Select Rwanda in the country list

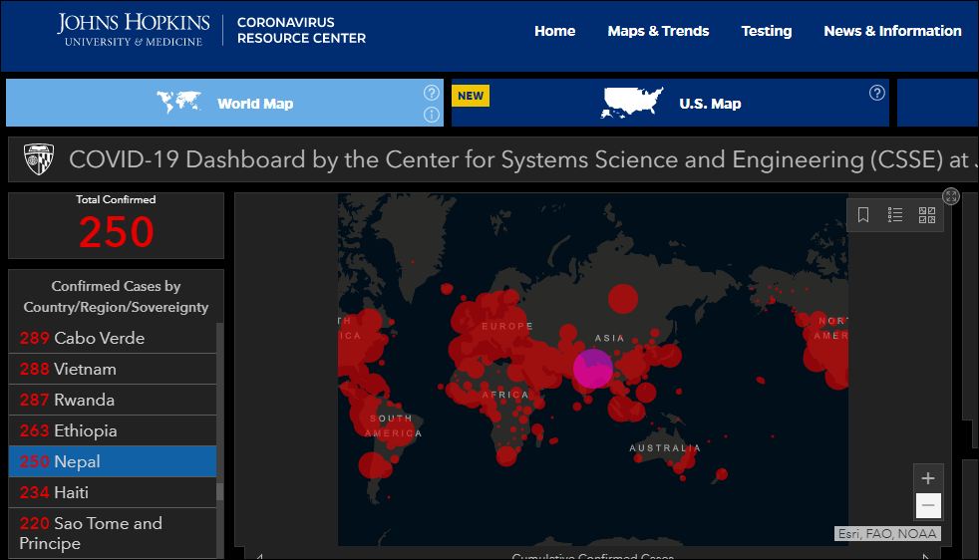(113, 400)
